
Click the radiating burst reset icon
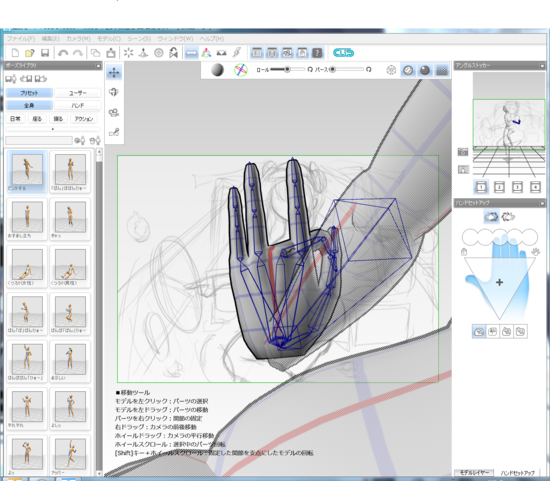tap(128, 53)
